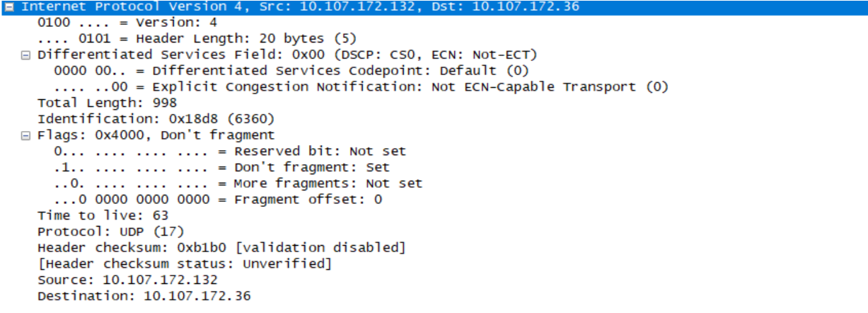Select the More fragments: Not set line
868x313 pixels.
tap(238, 183)
